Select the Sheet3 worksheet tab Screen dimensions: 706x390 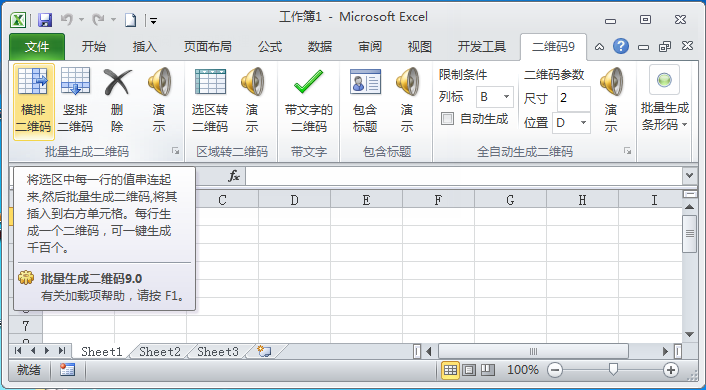point(217,352)
